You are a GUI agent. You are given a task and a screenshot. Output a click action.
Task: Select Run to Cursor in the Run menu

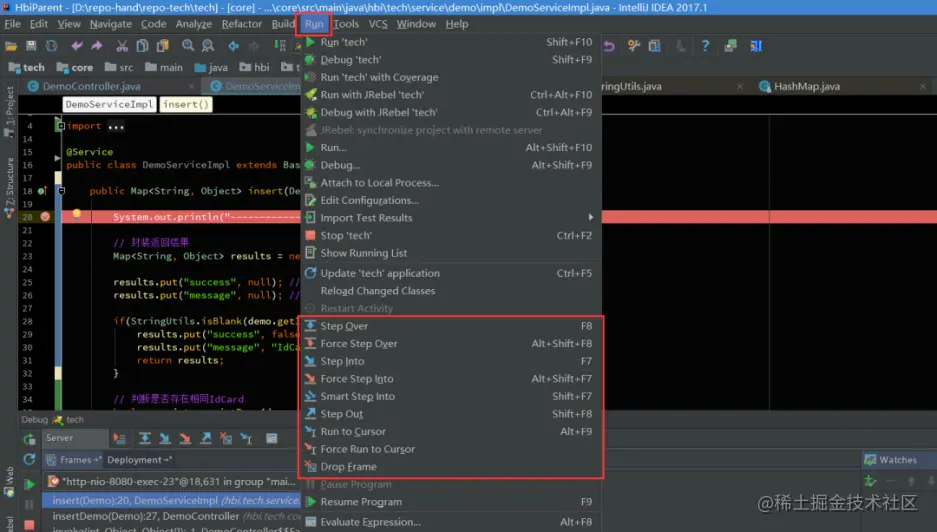tap(451, 432)
